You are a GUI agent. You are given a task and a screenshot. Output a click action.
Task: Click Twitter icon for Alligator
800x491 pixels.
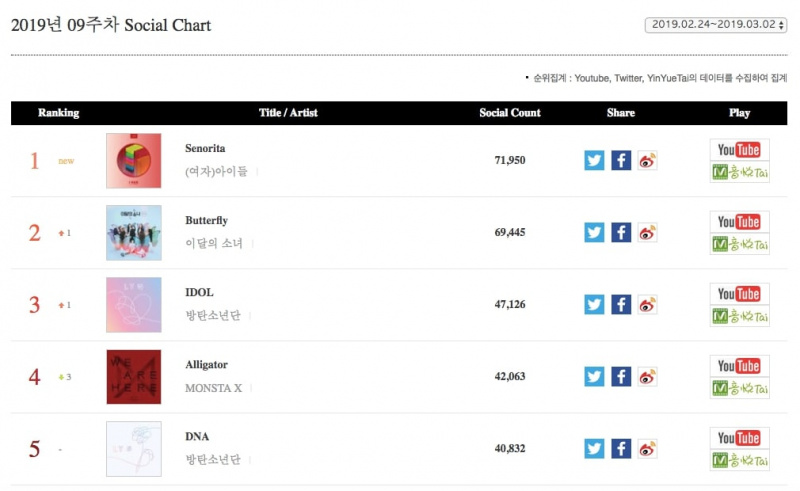click(x=594, y=377)
